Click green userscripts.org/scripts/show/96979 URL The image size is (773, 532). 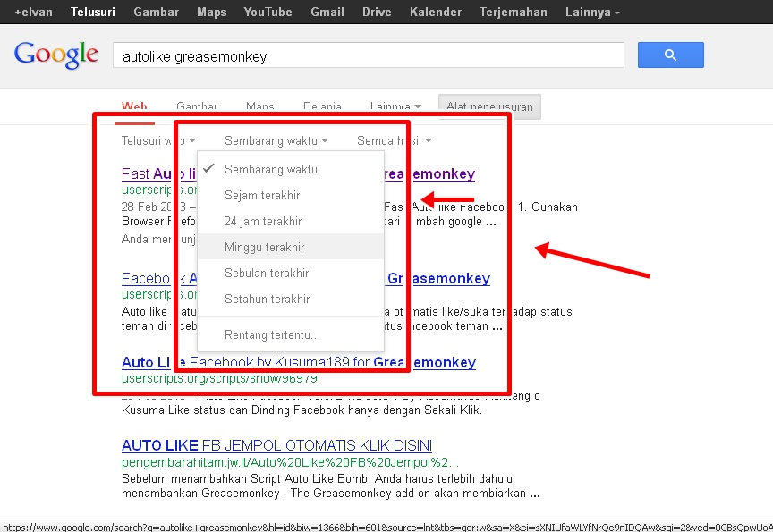tap(219, 378)
